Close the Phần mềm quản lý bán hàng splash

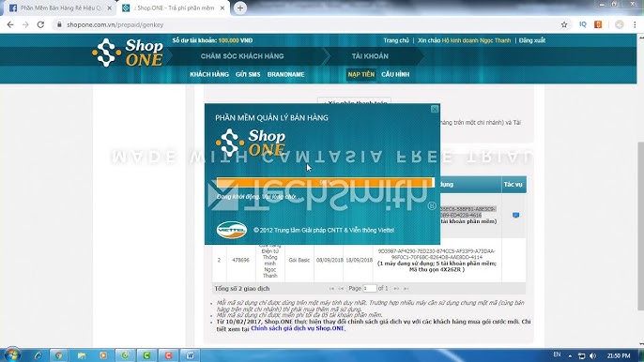point(435,109)
